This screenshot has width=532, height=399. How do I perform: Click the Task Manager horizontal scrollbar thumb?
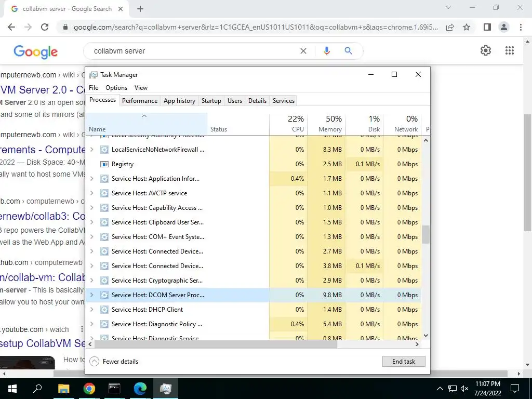[x=216, y=344]
